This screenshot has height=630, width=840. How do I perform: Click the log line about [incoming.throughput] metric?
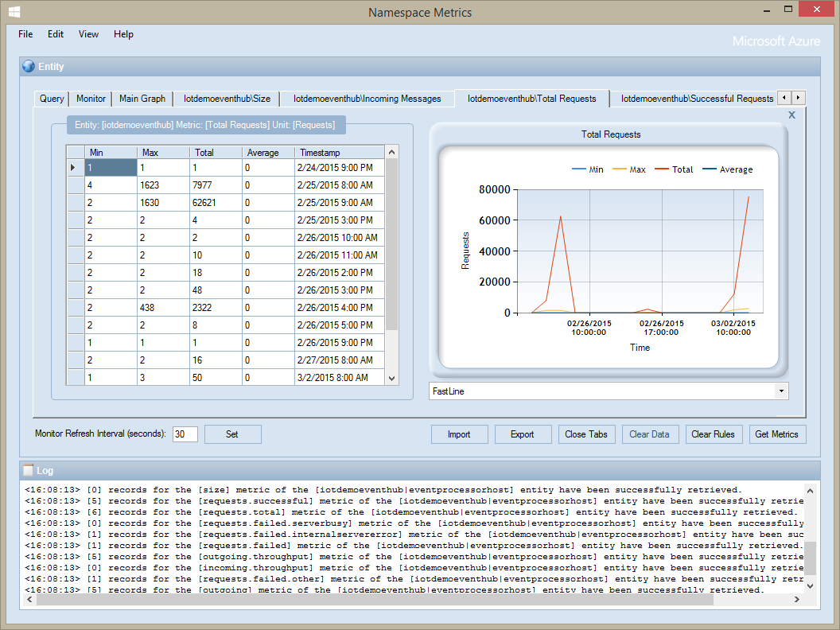[414, 568]
